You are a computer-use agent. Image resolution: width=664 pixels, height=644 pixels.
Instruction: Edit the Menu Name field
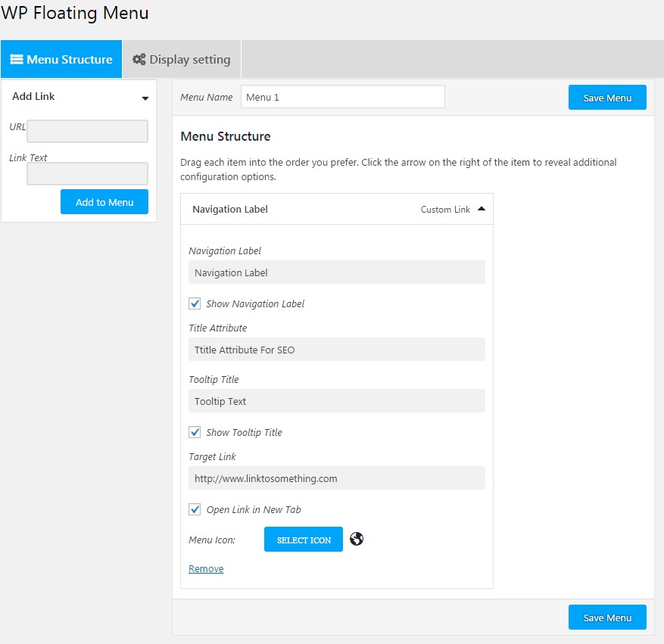[342, 97]
